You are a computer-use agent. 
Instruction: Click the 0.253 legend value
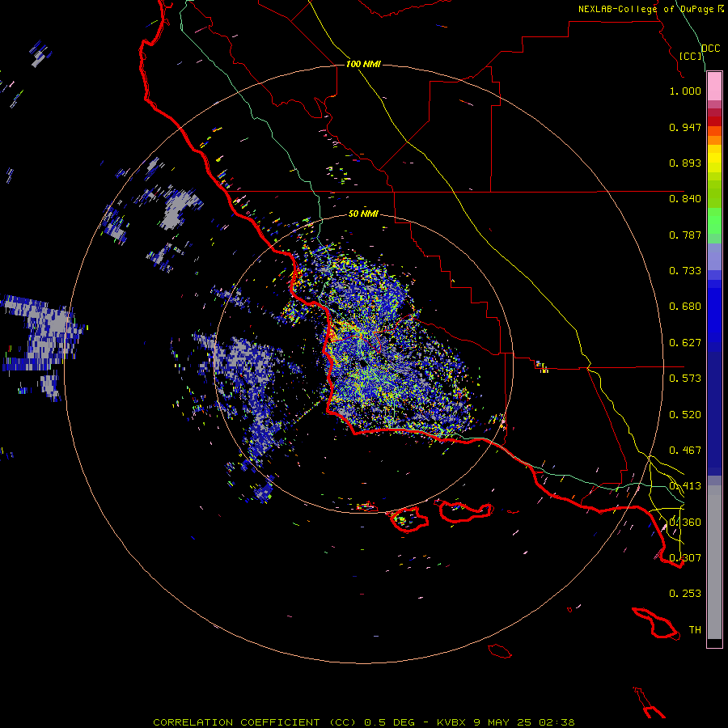click(x=685, y=594)
